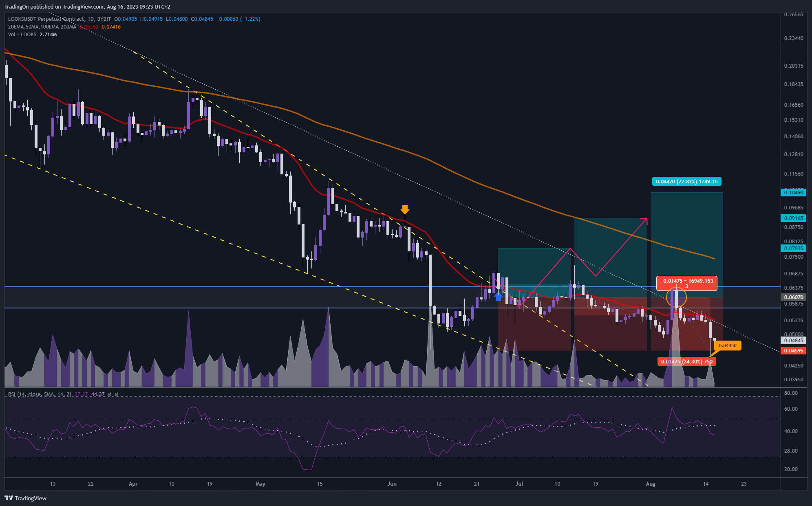This screenshot has height=506, width=812.
Task: Click the blue up-arrow marker near late June
Action: (498, 297)
